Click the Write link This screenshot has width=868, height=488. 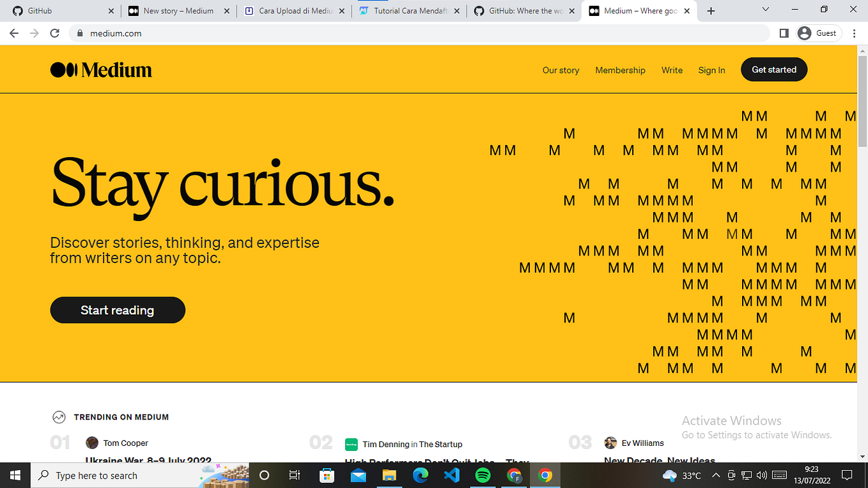pyautogui.click(x=672, y=70)
